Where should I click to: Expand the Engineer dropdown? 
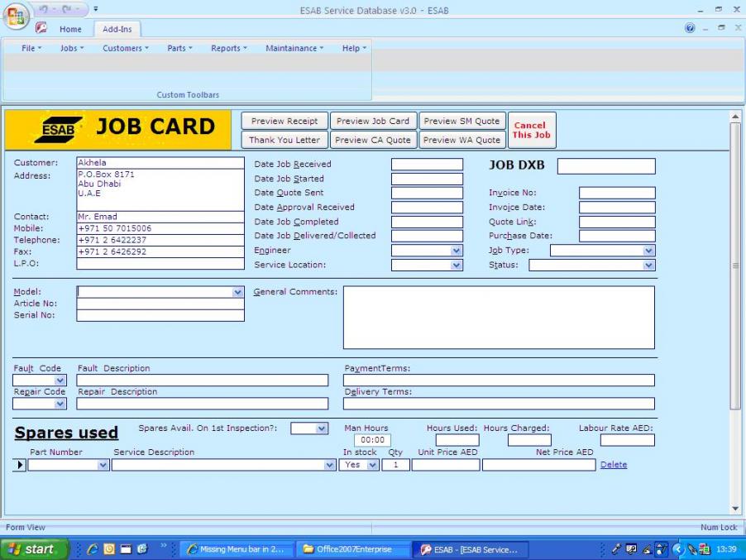[x=457, y=251]
